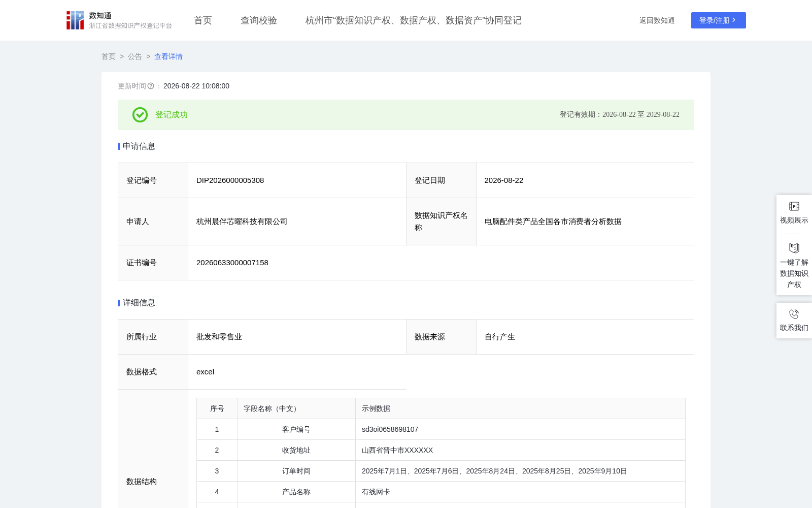Open 杭州市 协同登记 navigation item
The image size is (812, 508).
click(x=414, y=20)
